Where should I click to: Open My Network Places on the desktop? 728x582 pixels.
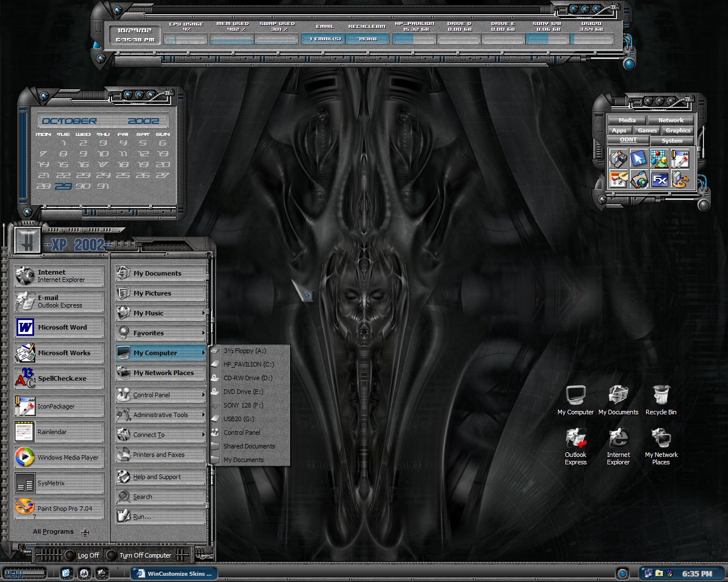pos(661,447)
